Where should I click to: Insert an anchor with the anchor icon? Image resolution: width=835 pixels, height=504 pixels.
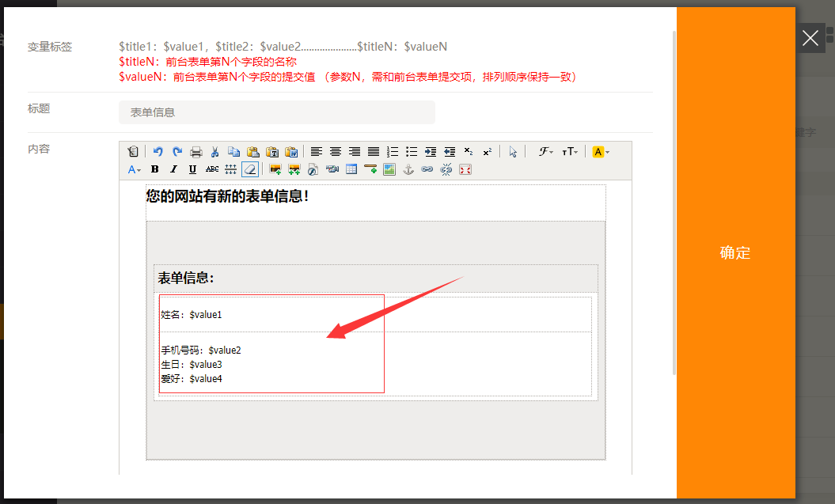pos(408,169)
